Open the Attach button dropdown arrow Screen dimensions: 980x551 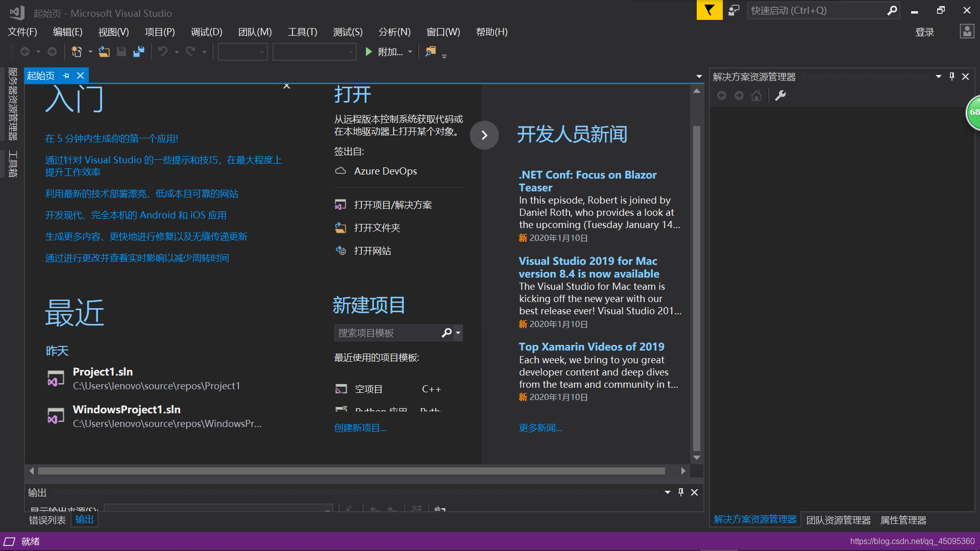[x=410, y=52]
